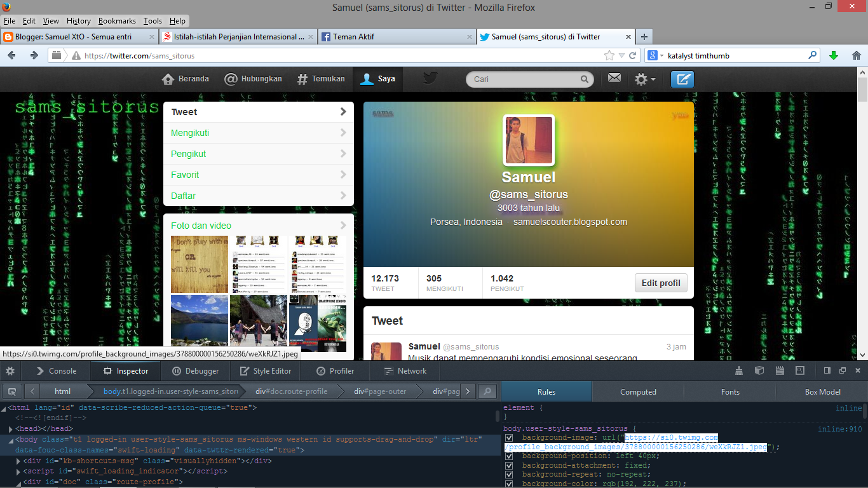Expand the script swift_loading_indicator node
The image size is (868, 488).
[18, 471]
